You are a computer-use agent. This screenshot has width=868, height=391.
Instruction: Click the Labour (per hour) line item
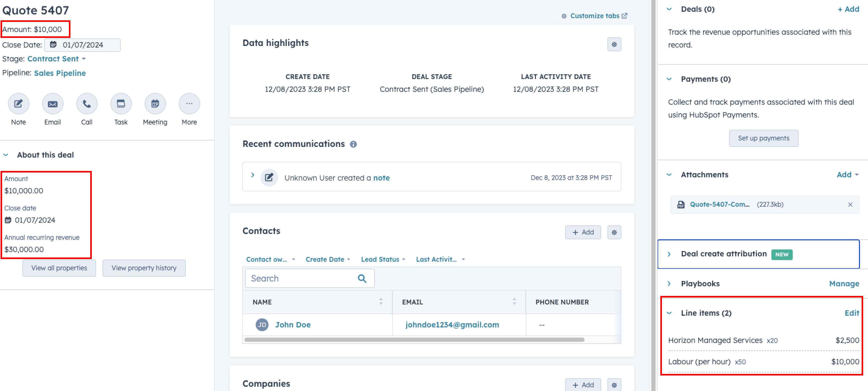coord(763,362)
